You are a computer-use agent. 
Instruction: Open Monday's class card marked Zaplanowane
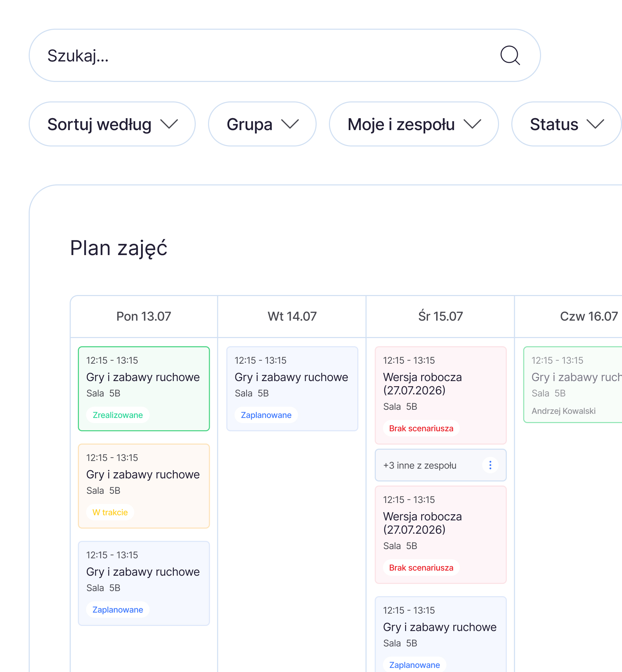(144, 583)
